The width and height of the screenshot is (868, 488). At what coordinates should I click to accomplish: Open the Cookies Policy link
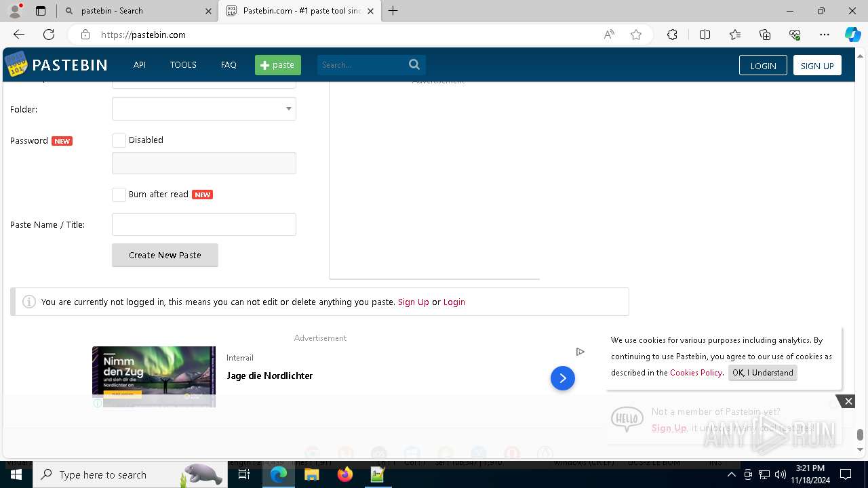[696, 373]
